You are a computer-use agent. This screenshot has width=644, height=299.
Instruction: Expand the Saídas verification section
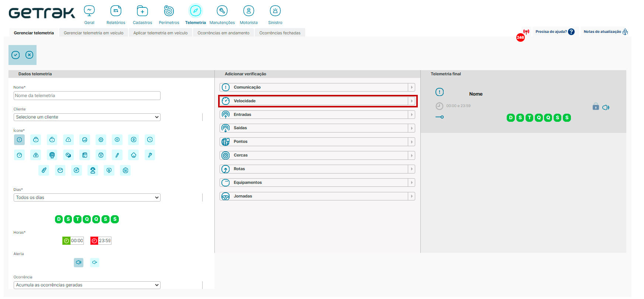click(x=317, y=128)
